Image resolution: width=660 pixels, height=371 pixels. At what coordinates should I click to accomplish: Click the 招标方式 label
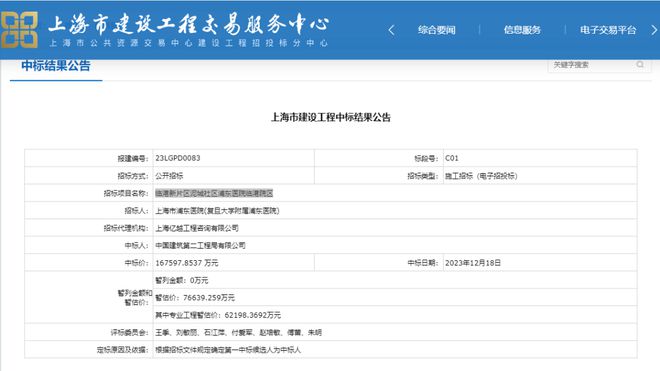tap(133, 176)
